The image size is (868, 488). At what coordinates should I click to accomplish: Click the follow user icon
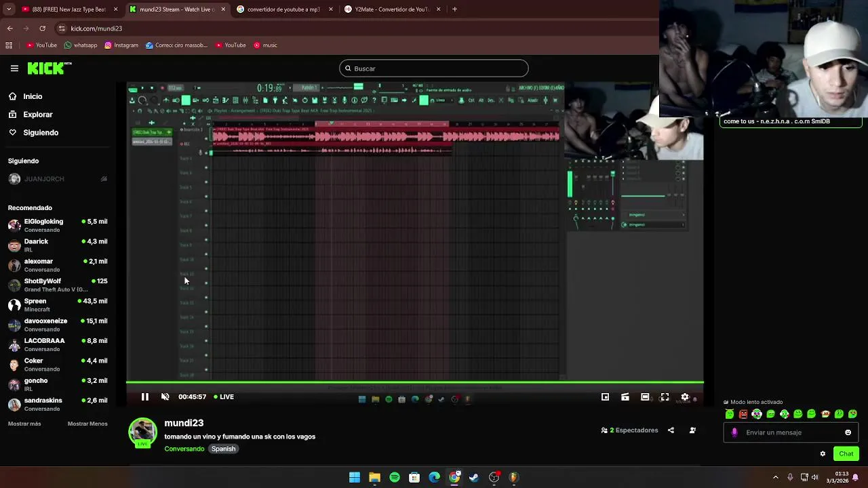[x=692, y=430]
